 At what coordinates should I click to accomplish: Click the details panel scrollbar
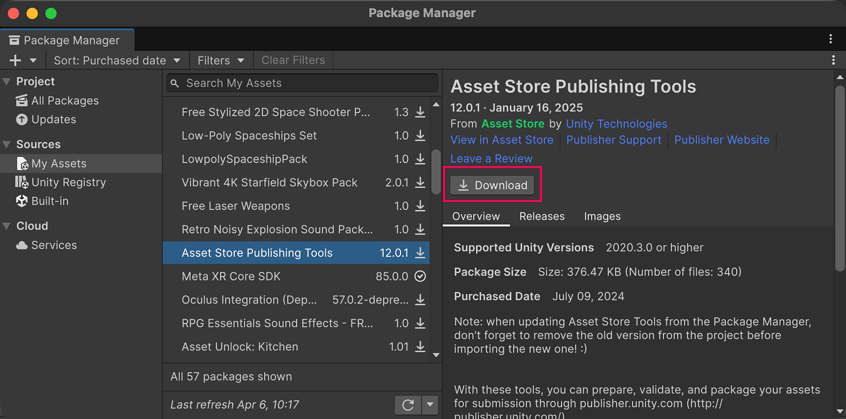[840, 178]
